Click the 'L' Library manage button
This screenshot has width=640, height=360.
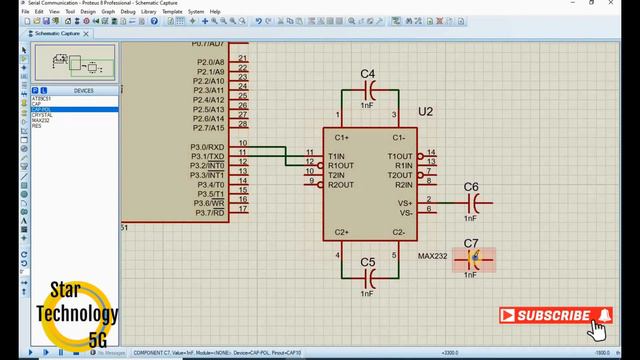pos(44,90)
